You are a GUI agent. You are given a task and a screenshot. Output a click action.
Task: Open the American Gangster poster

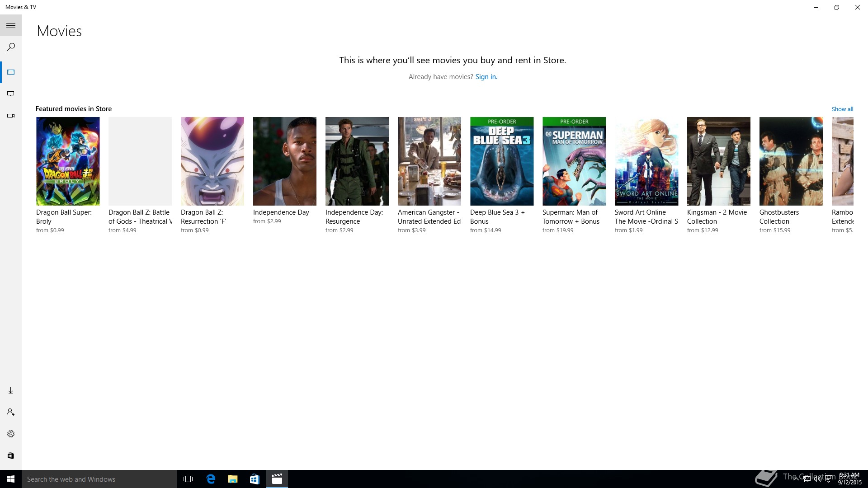[x=429, y=161]
